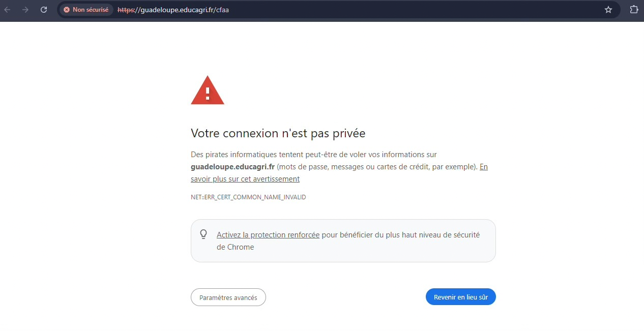Reload the page with the refresh icon
Image resolution: width=644 pixels, height=331 pixels.
click(44, 10)
